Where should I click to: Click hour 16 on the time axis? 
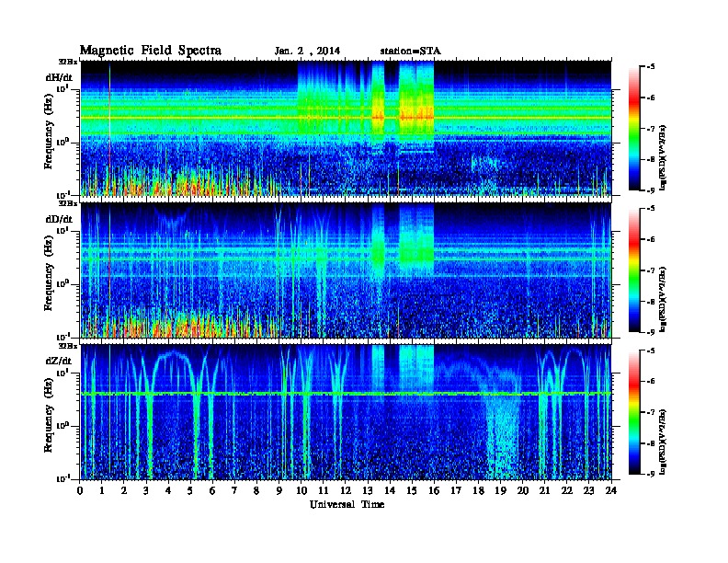click(x=434, y=490)
